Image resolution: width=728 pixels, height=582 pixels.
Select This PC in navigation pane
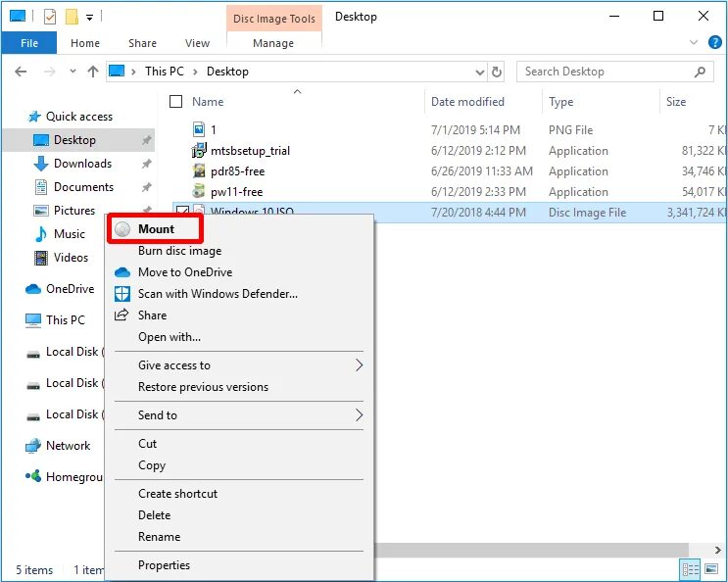65,319
